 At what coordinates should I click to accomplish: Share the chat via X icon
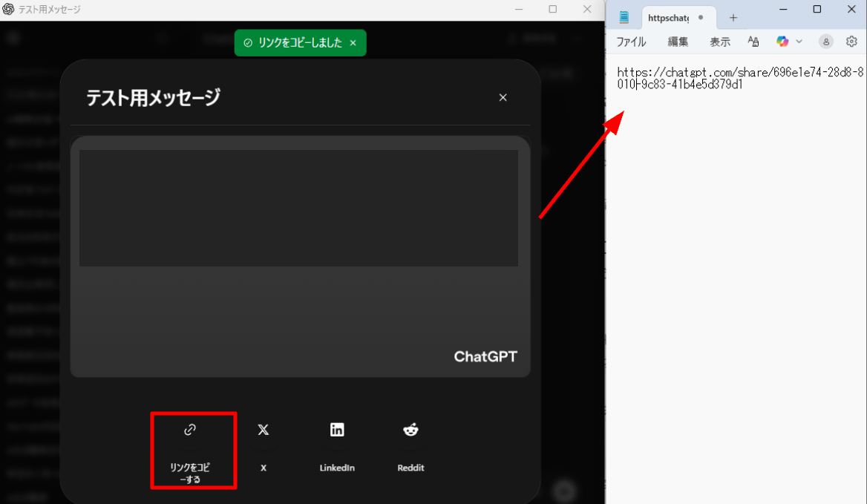tap(263, 430)
